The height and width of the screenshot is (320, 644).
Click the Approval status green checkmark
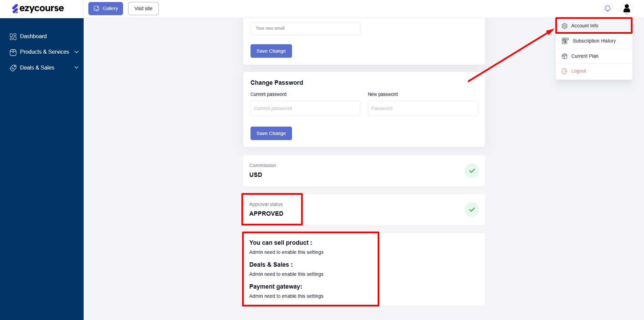[x=472, y=210]
